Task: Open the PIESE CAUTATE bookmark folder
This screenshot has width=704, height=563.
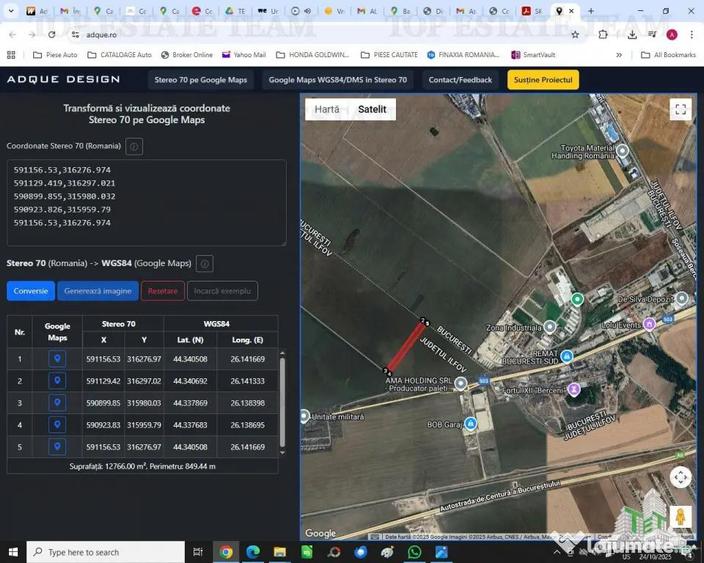Action: click(389, 55)
